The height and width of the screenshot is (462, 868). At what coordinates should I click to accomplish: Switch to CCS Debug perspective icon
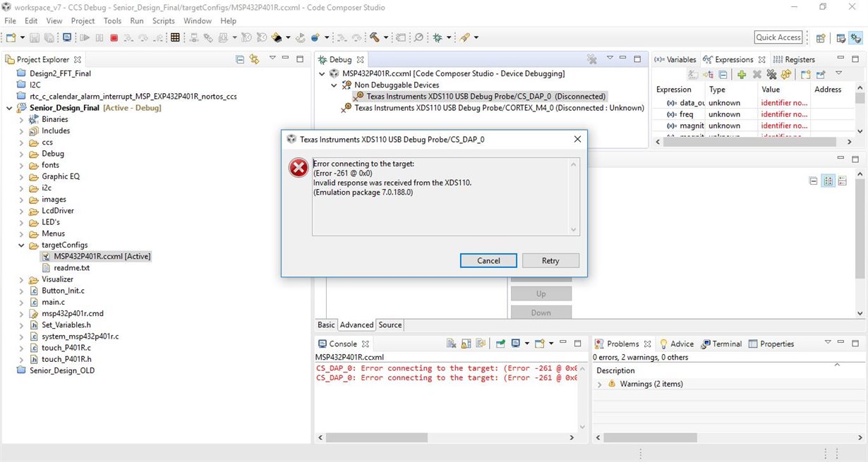[855, 38]
